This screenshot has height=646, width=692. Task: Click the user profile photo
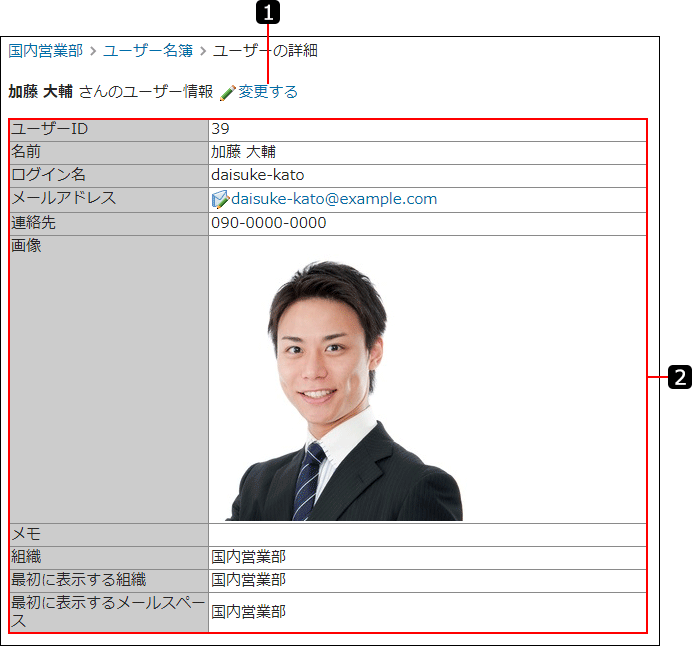point(344,391)
